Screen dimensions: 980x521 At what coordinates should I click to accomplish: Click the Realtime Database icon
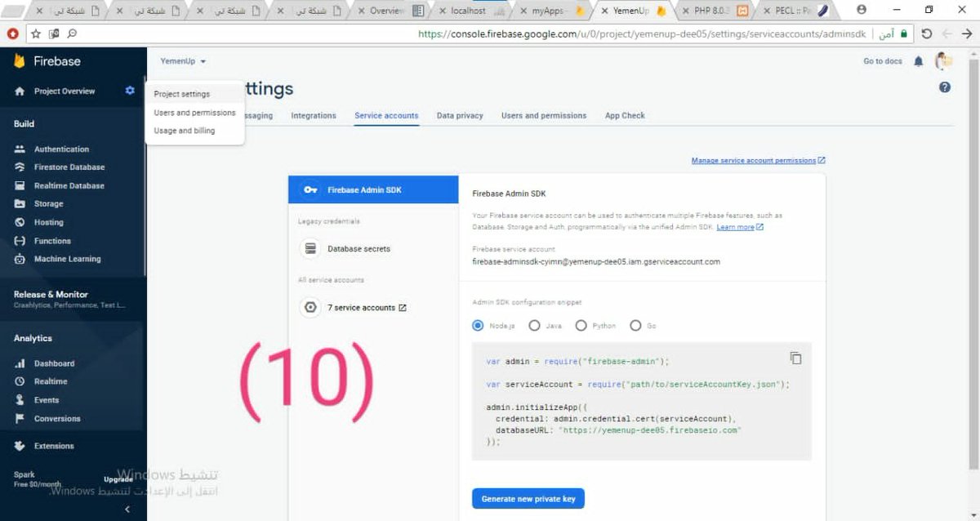20,185
